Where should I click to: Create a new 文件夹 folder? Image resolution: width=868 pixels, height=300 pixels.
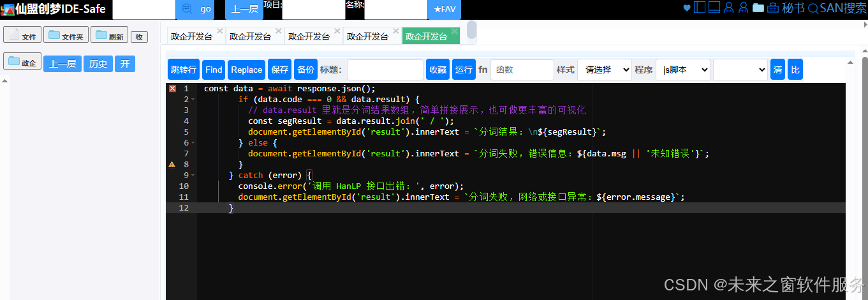66,34
